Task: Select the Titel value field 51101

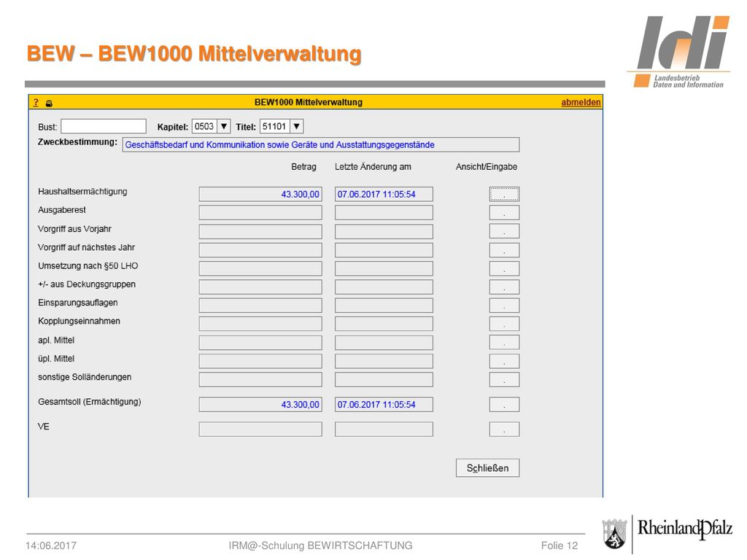Action: (275, 126)
